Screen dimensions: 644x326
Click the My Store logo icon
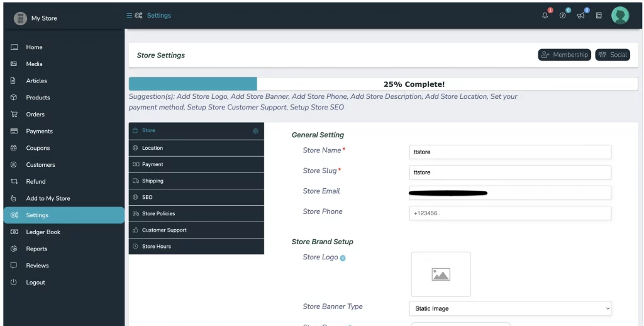coord(20,18)
